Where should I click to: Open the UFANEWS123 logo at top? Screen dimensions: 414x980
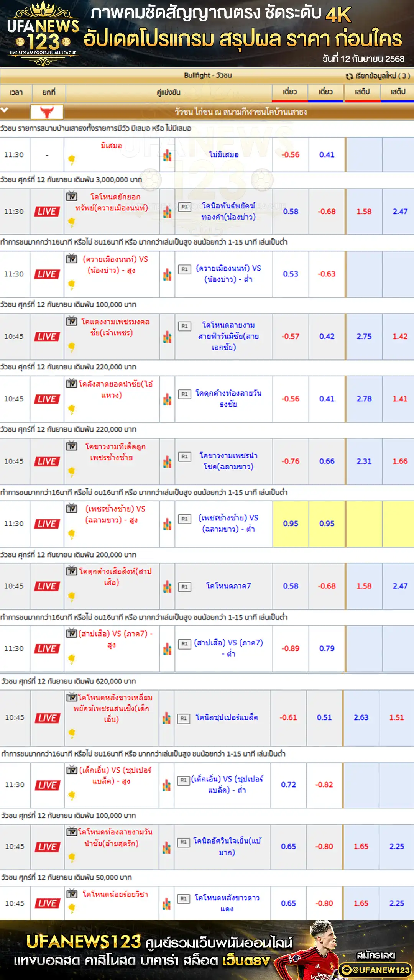coord(43,33)
